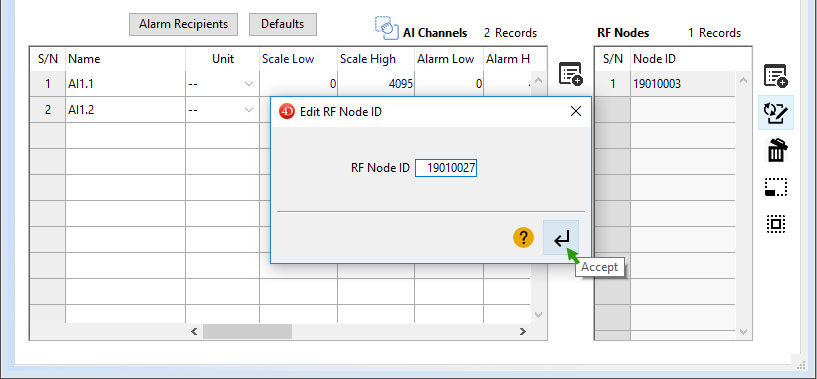817x379 pixels.
Task: Click the Scale Low column header
Action: click(288, 59)
